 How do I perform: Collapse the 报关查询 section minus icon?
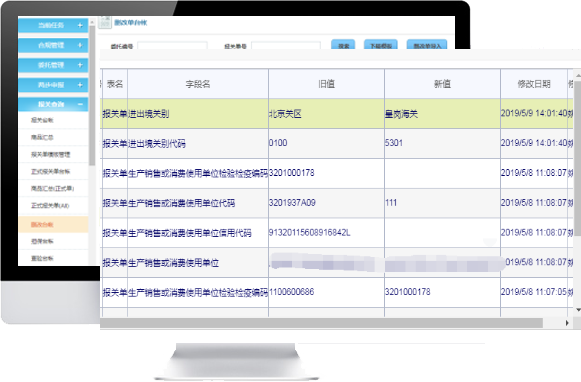click(80, 104)
